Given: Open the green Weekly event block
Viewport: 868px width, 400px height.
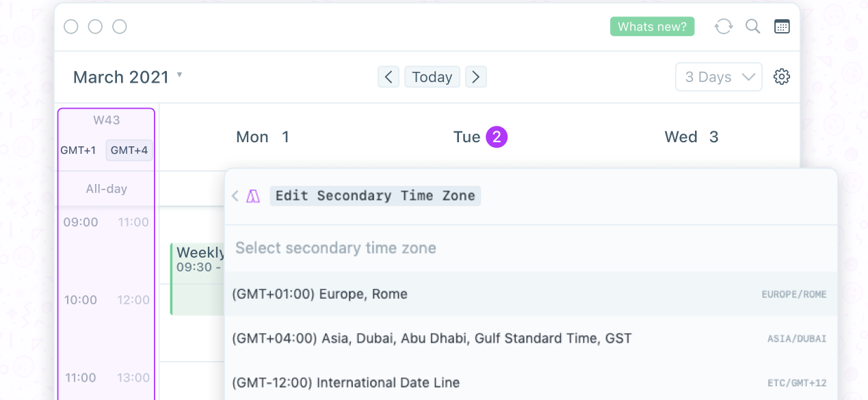Looking at the screenshot, I should pyautogui.click(x=198, y=279).
